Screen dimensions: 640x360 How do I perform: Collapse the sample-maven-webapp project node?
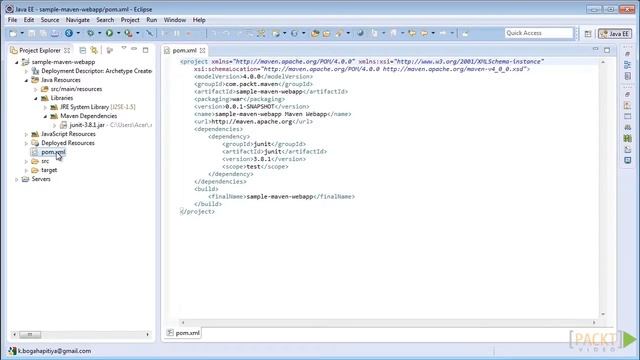[x=17, y=62]
